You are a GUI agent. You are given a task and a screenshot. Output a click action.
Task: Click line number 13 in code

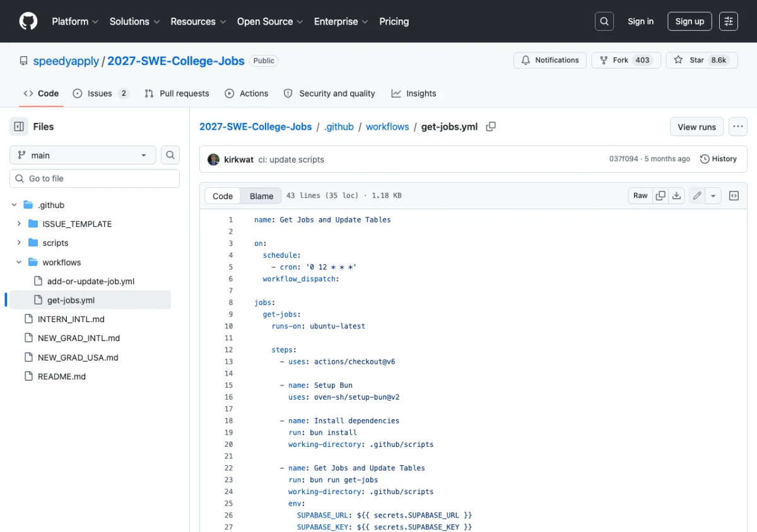228,362
